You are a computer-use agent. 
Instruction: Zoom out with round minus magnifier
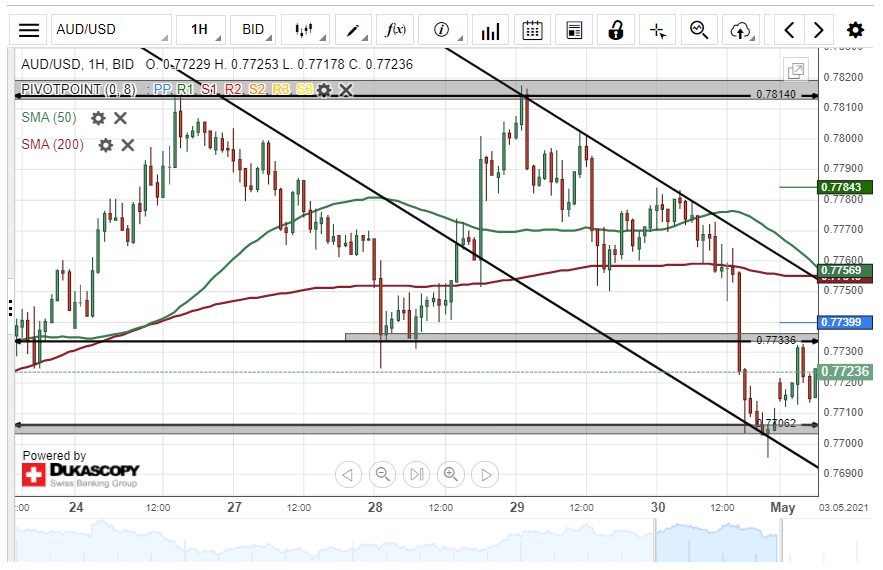tap(382, 475)
